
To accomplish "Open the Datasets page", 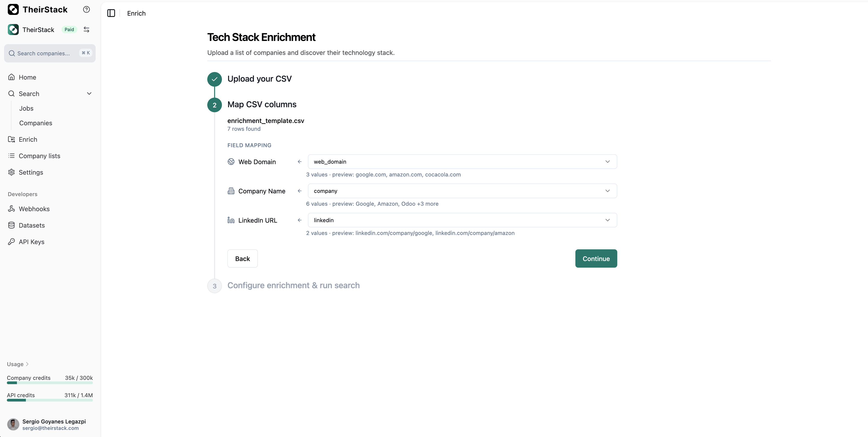I will pos(32,225).
